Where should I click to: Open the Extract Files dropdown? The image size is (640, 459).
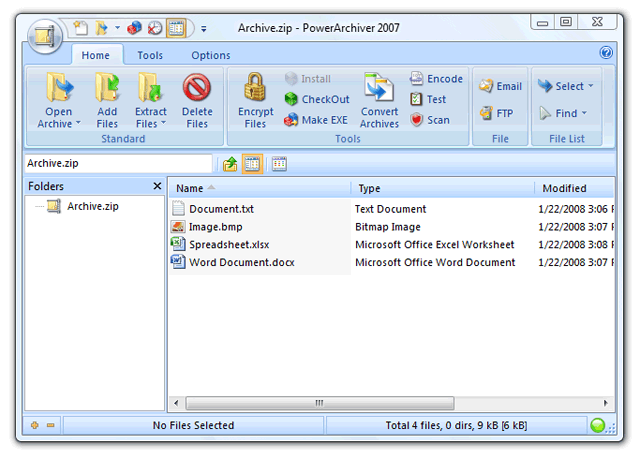pyautogui.click(x=151, y=124)
